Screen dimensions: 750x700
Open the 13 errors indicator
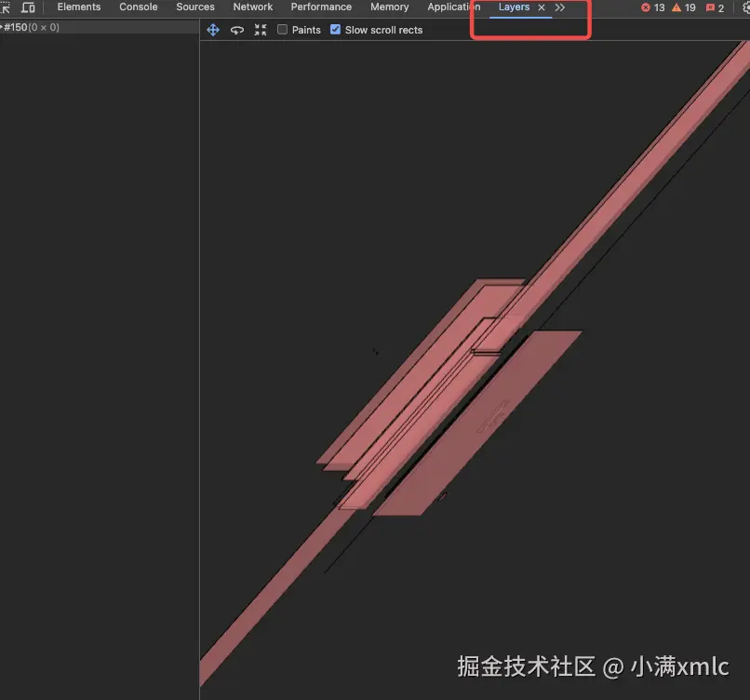point(653,7)
